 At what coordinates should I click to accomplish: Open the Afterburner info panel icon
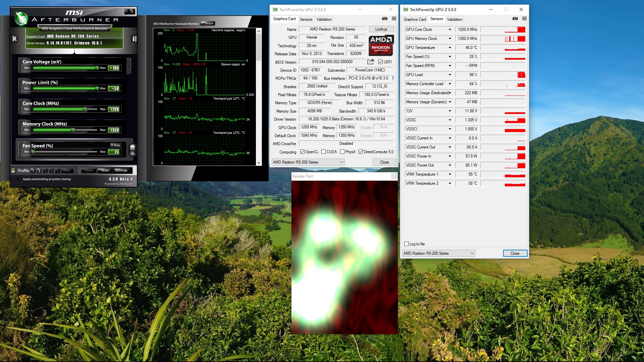click(x=134, y=39)
